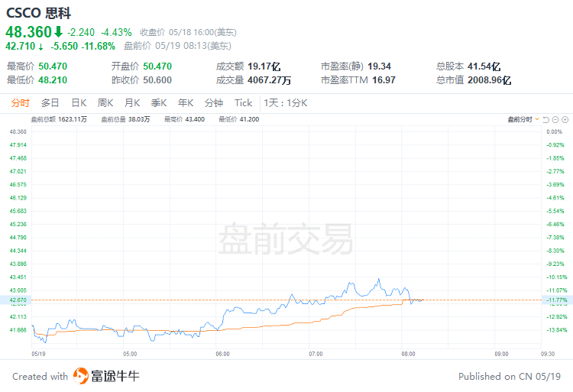Click the 08:00 time axis label
The height and width of the screenshot is (392, 573).
408,354
